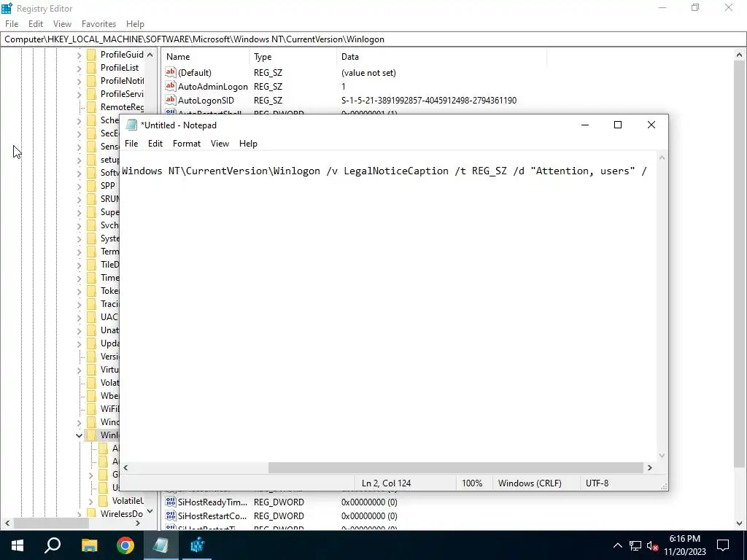Click the UTF-8 encoding status text
The width and height of the screenshot is (747, 560).
click(x=597, y=483)
